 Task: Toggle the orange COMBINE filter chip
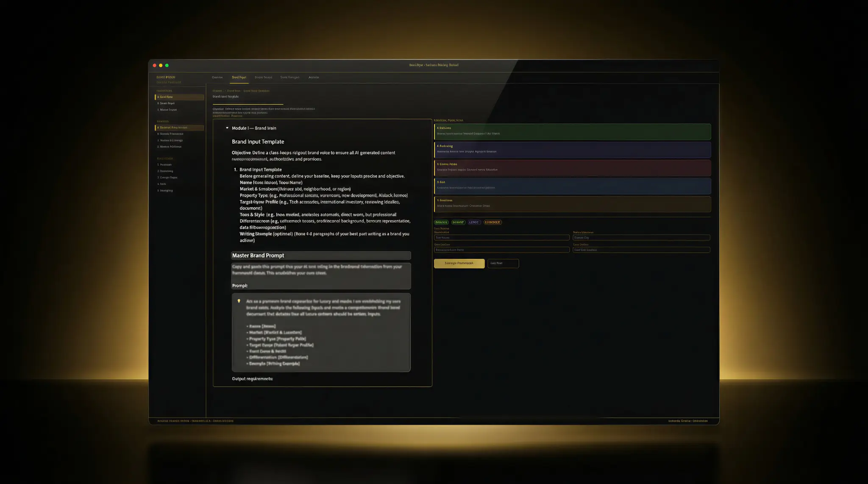point(492,222)
